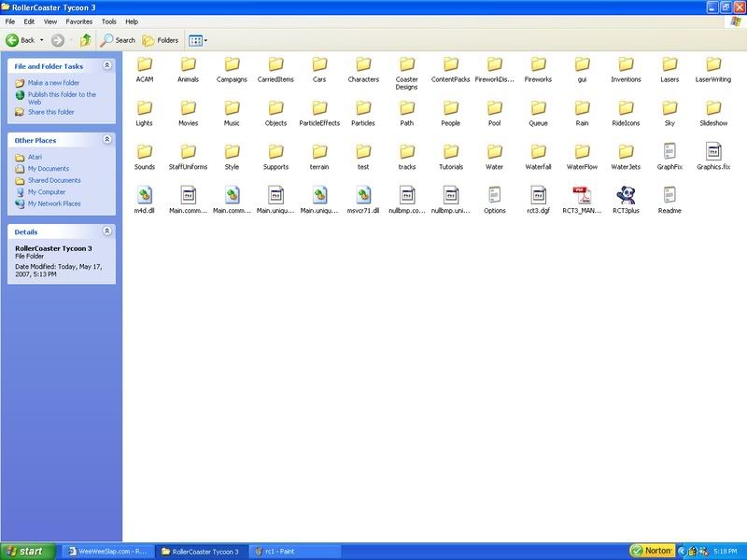Image resolution: width=747 pixels, height=560 pixels.
Task: Click Publish this folder to the Web
Action: point(62,98)
